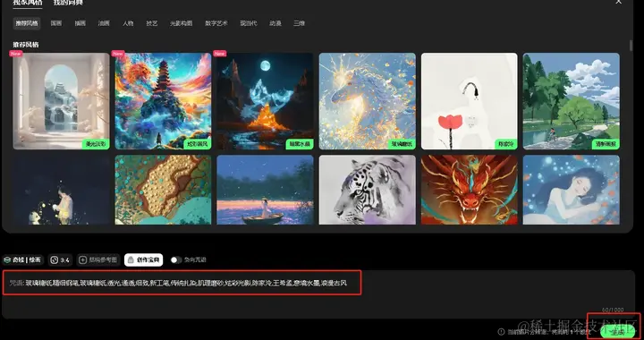
Task: Choose the gold and teal texture thumbnail
Action: [x=163, y=190]
